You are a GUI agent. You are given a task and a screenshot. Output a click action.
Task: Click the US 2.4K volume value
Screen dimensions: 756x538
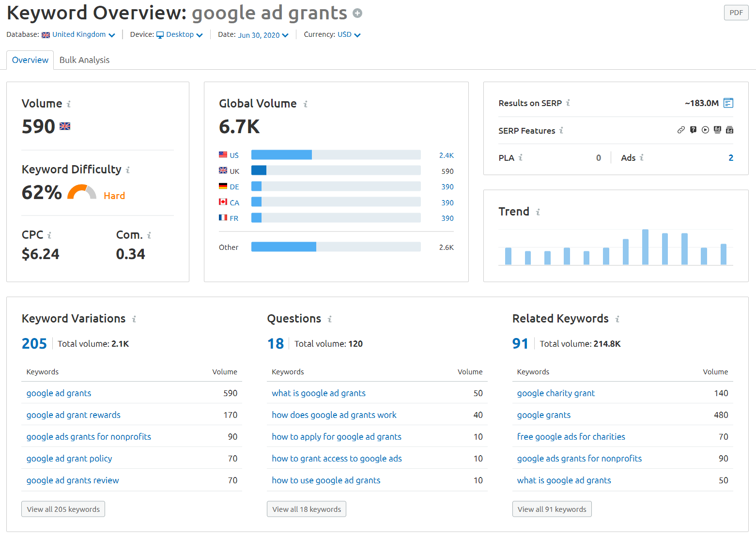tap(447, 155)
